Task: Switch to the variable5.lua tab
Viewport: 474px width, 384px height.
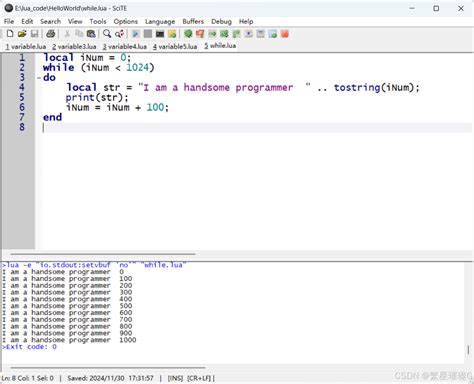Action: tap(175, 46)
